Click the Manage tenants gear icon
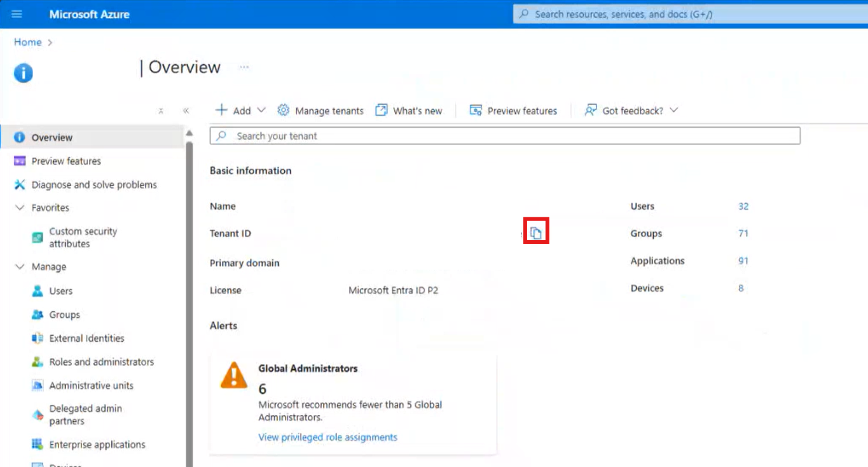868x467 pixels. coord(284,110)
